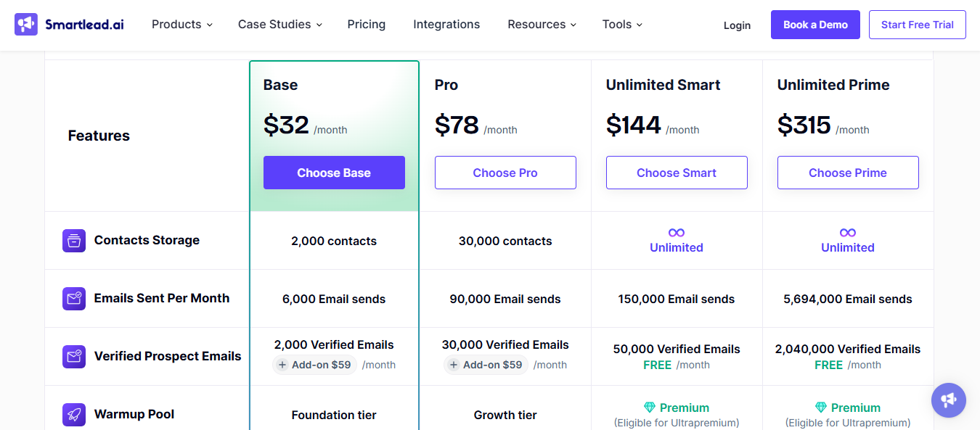Open the chat widget in the bottom corner
This screenshot has height=430, width=980.
[949, 400]
